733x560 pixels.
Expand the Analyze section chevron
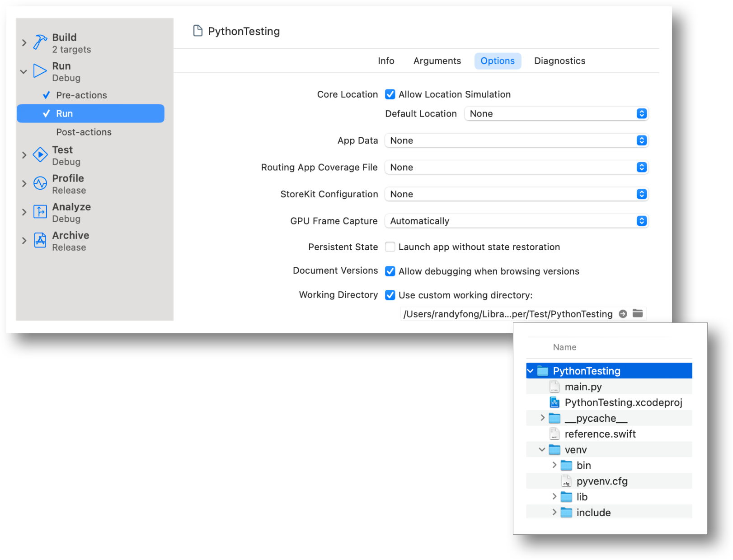click(24, 212)
